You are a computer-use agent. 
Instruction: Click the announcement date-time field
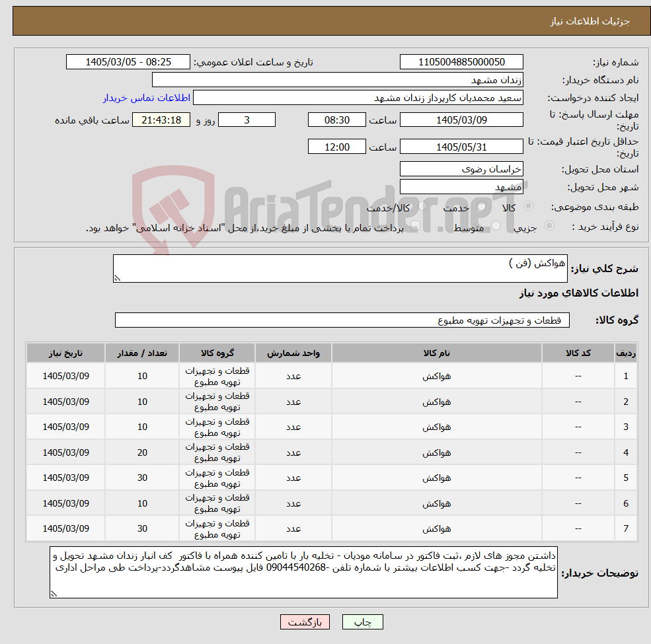coord(128,62)
